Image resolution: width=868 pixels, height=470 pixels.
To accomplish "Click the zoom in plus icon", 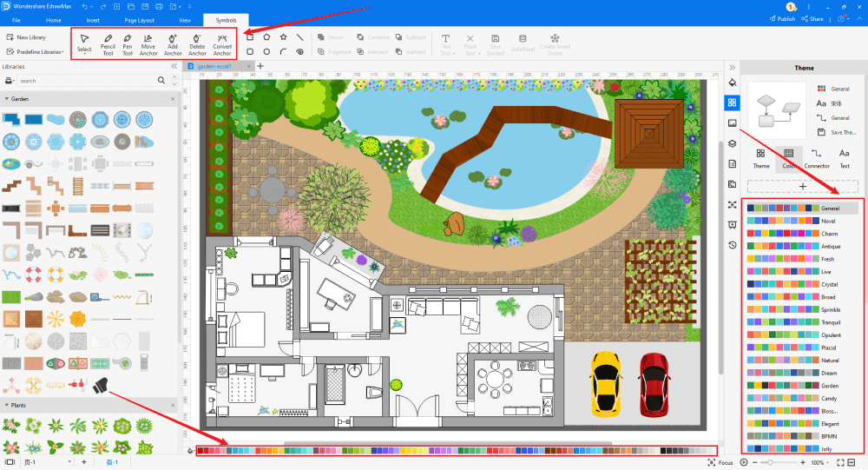I will tap(803, 462).
